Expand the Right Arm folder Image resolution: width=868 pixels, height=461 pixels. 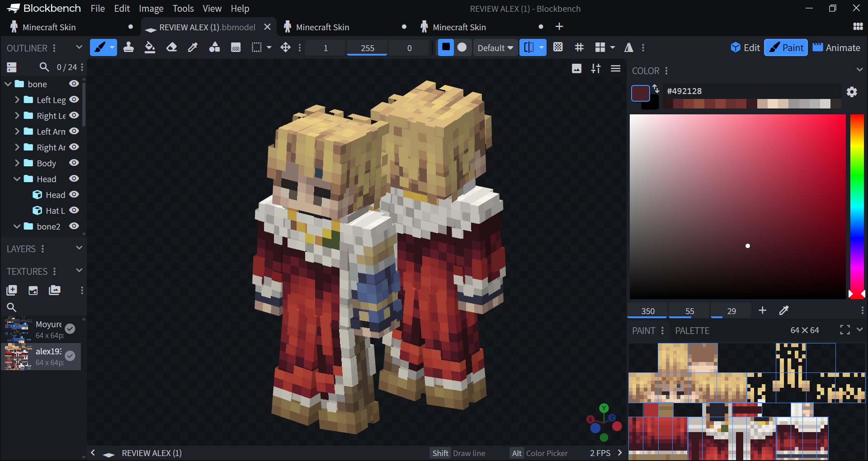[17, 147]
